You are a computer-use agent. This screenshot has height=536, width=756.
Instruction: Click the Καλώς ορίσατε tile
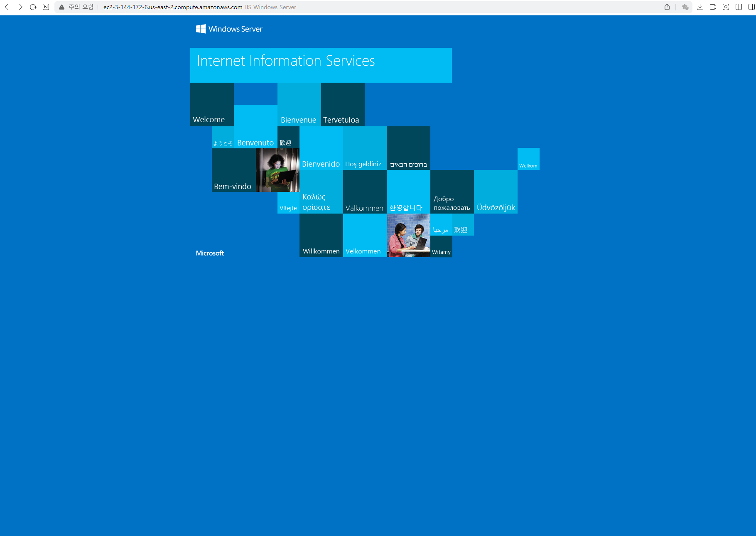pos(321,192)
